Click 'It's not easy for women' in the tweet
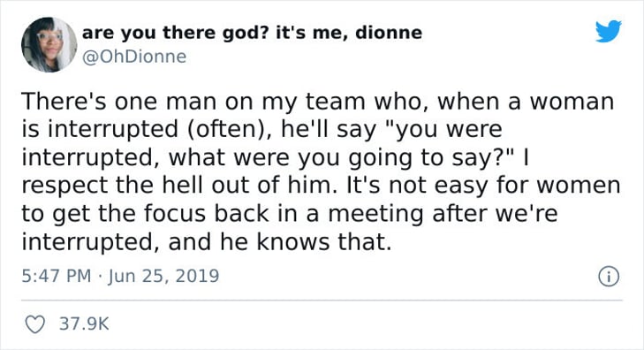The image size is (644, 350). click(484, 186)
